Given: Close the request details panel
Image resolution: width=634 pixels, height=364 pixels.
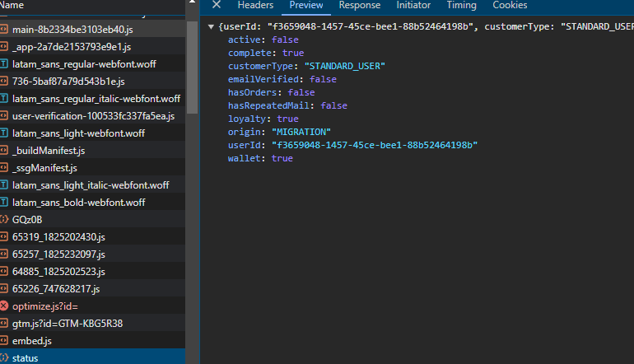Looking at the screenshot, I should 217,5.
